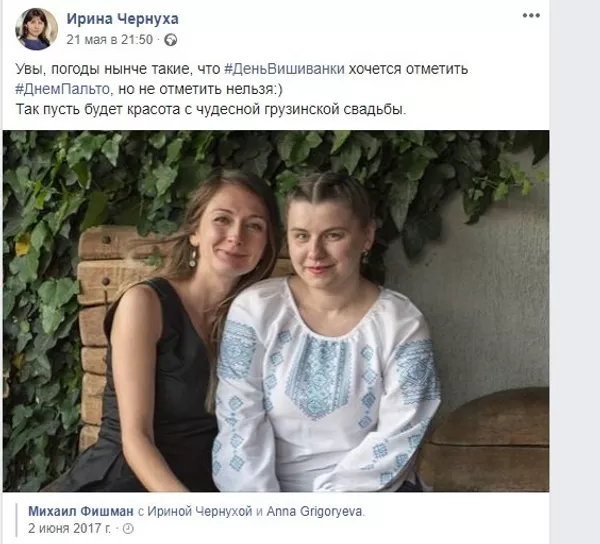Click the public globe privacy icon
This screenshot has width=600, height=544.
[171, 40]
